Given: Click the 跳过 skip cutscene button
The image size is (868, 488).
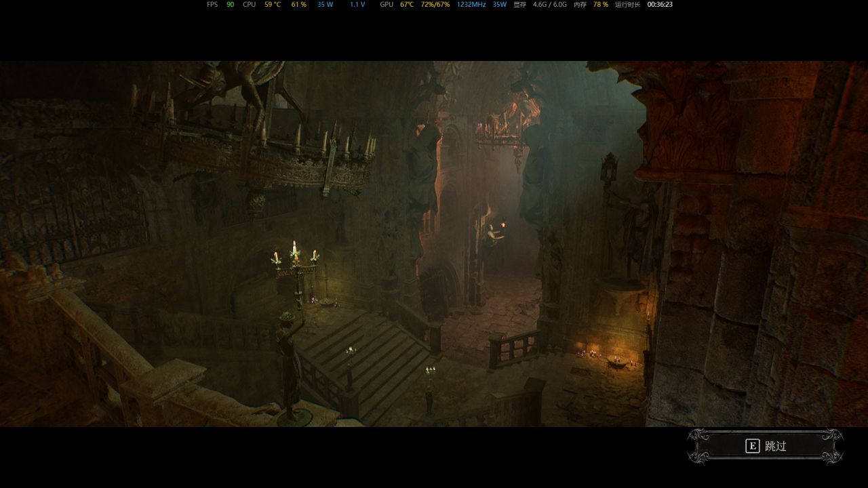Looking at the screenshot, I should tap(766, 446).
